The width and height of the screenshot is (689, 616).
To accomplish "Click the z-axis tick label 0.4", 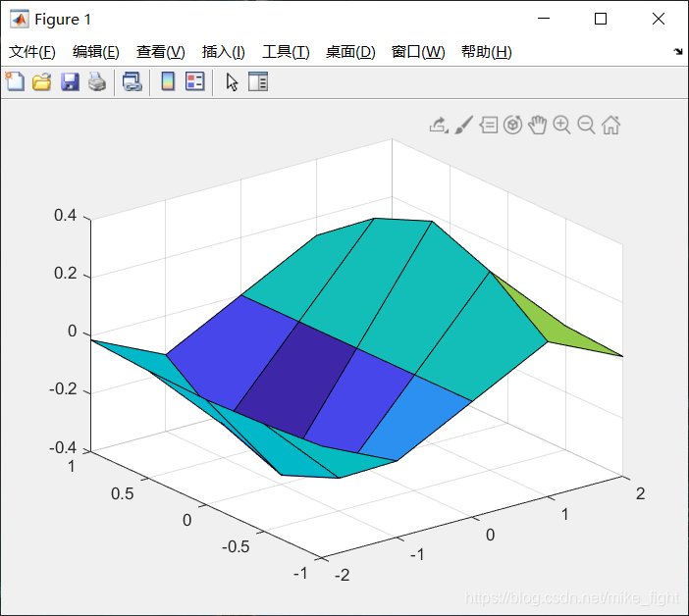I will (x=65, y=215).
